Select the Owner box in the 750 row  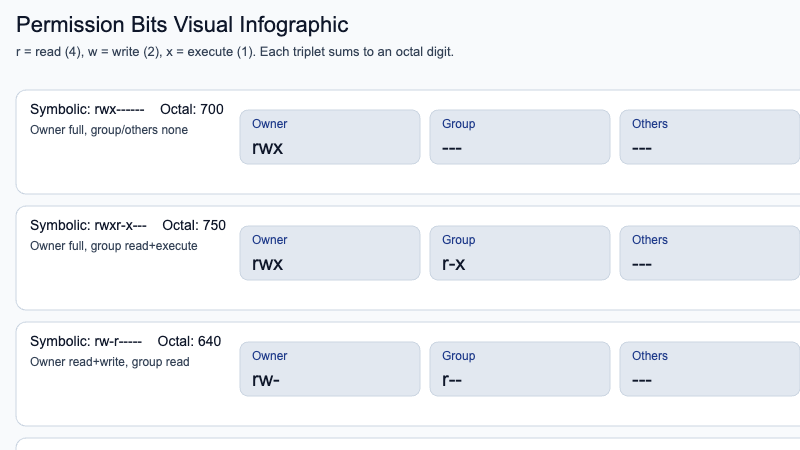[x=329, y=253]
